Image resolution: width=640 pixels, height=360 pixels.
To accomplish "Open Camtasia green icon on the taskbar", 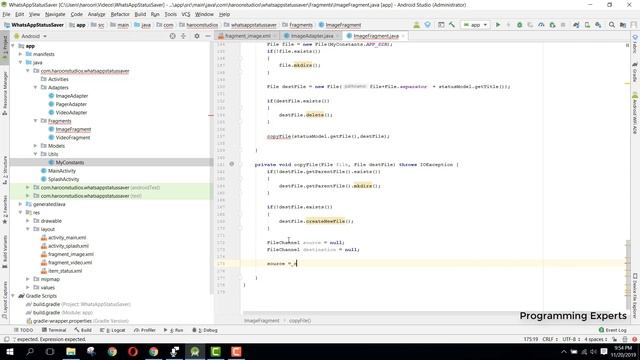I will click(216, 351).
